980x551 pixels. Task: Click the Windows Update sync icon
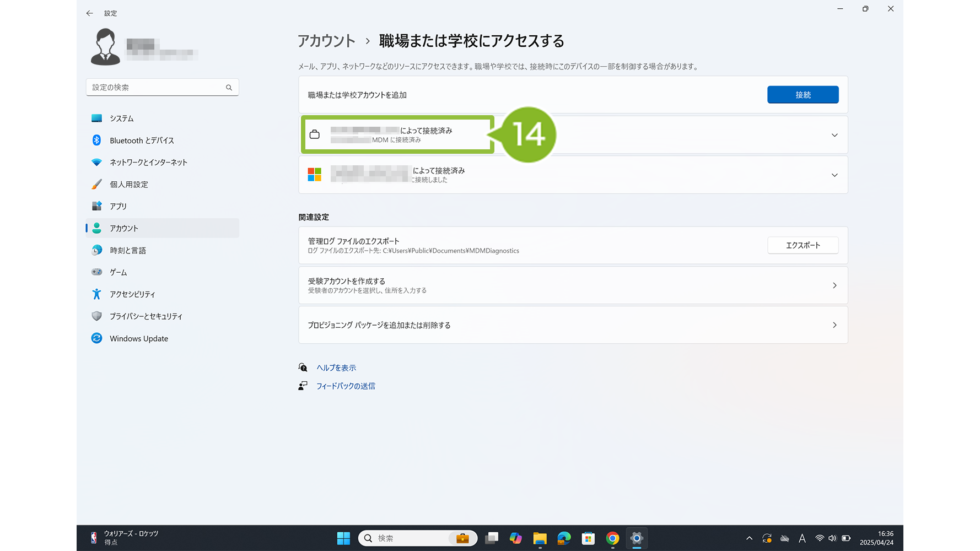pyautogui.click(x=96, y=338)
